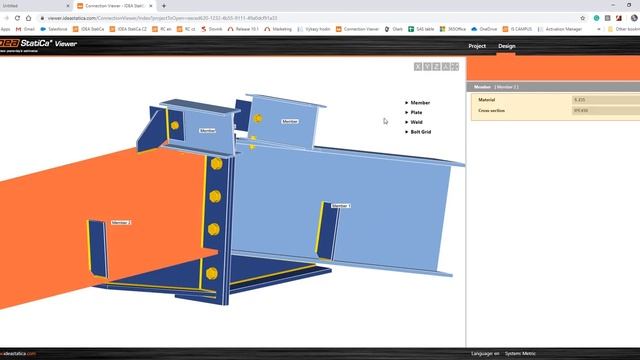Open the 365Office bookmark
The height and width of the screenshot is (360, 640).
coord(453,29)
